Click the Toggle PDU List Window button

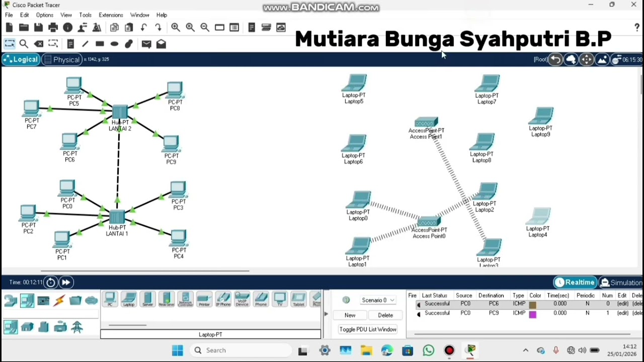pos(368,329)
